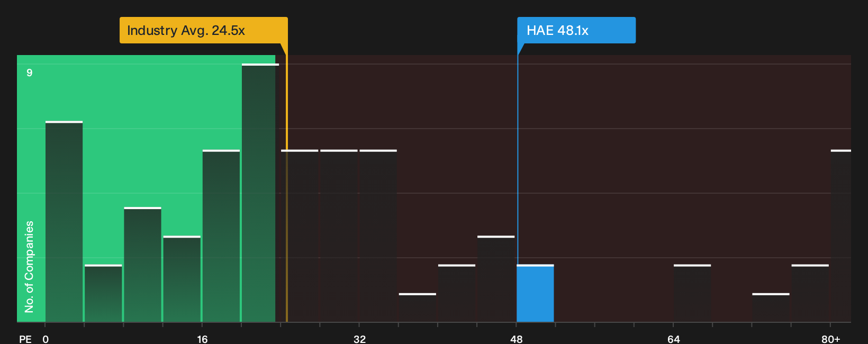Click the Industry Avg. 24.5x label

(x=203, y=30)
